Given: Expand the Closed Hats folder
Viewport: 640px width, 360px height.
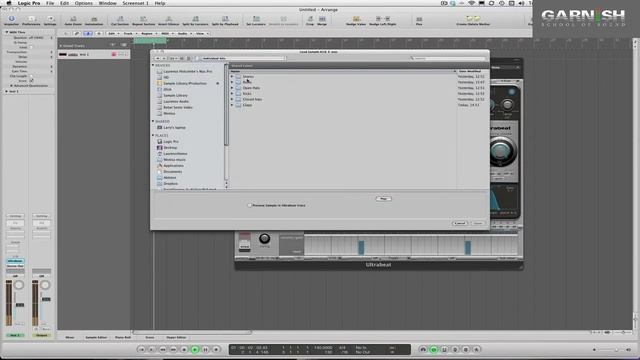Looking at the screenshot, I should [x=232, y=99].
